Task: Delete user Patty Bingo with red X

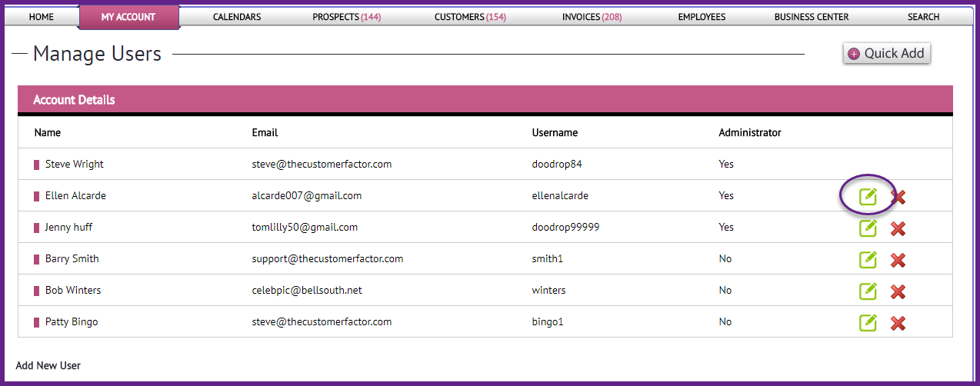Action: [x=898, y=324]
